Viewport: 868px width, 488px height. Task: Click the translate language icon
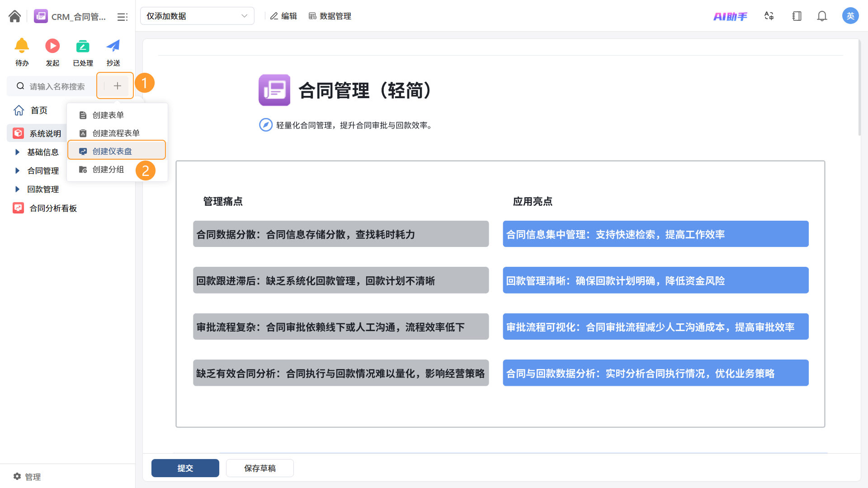[x=769, y=16]
